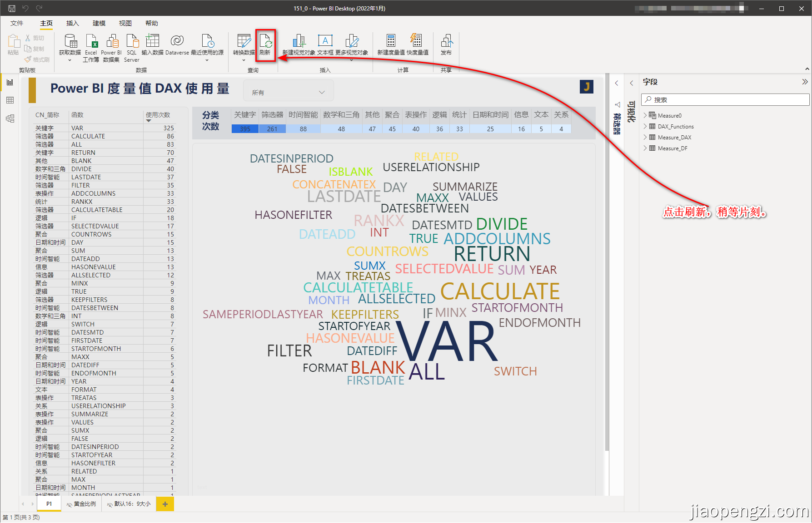Select the 395 关键字 category bar
Viewport: 812px width, 523px height.
tap(245, 129)
